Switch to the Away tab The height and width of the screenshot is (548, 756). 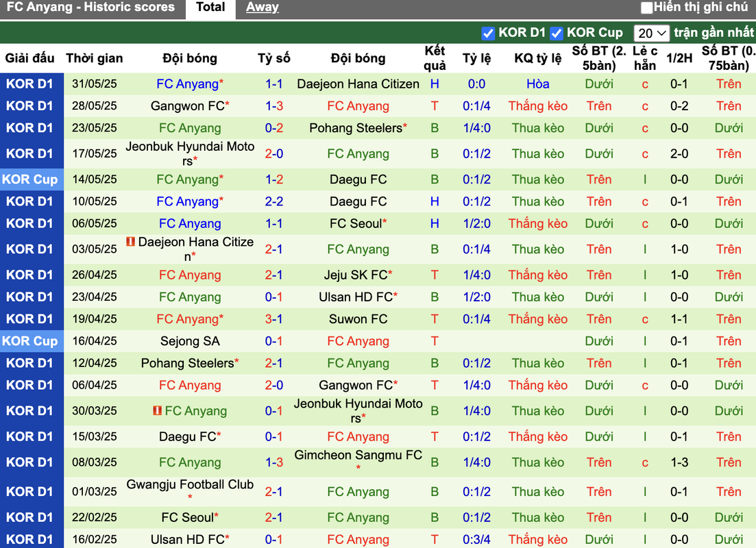click(263, 8)
